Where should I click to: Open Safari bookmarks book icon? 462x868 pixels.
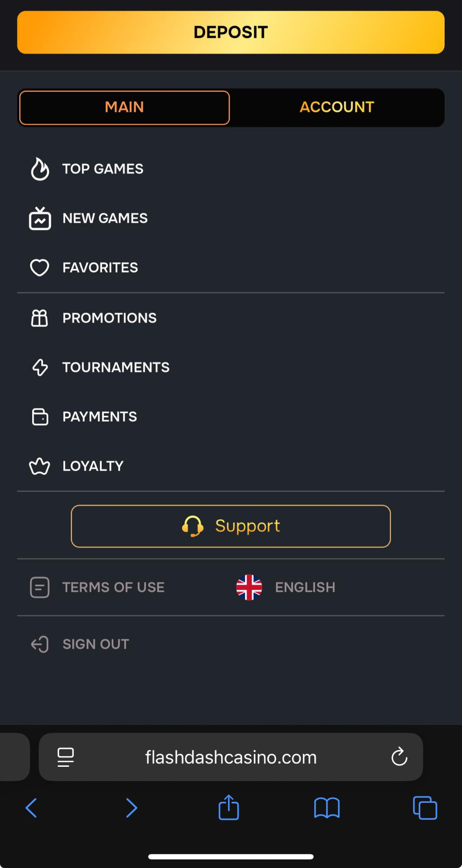[327, 808]
